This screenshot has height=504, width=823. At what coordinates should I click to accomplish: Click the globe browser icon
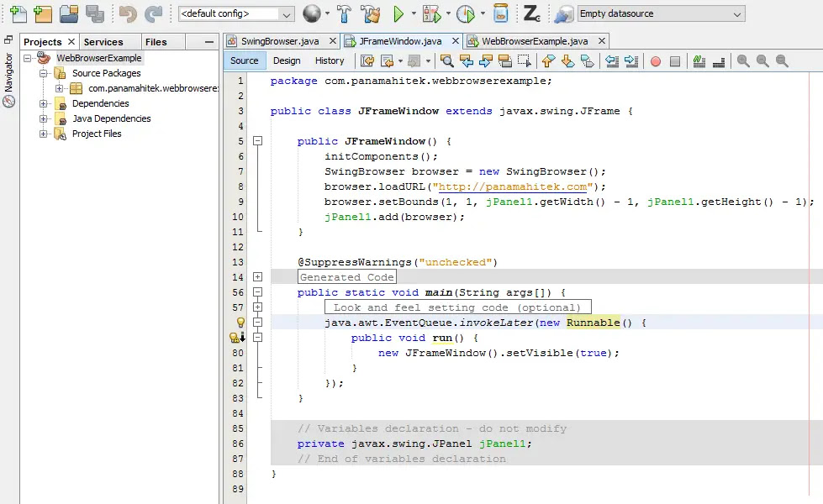click(311, 13)
